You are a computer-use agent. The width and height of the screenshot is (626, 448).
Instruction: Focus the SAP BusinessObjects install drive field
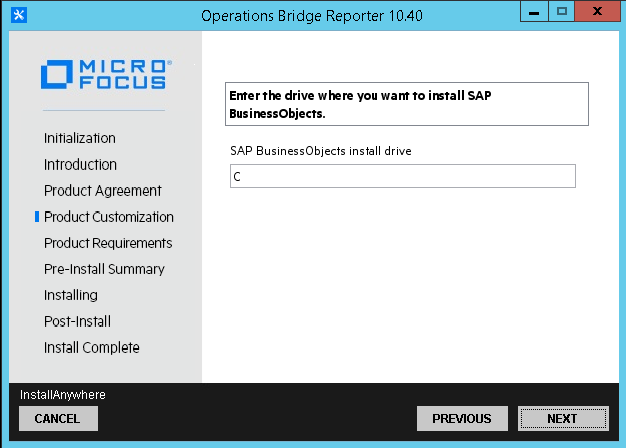pyautogui.click(x=402, y=176)
